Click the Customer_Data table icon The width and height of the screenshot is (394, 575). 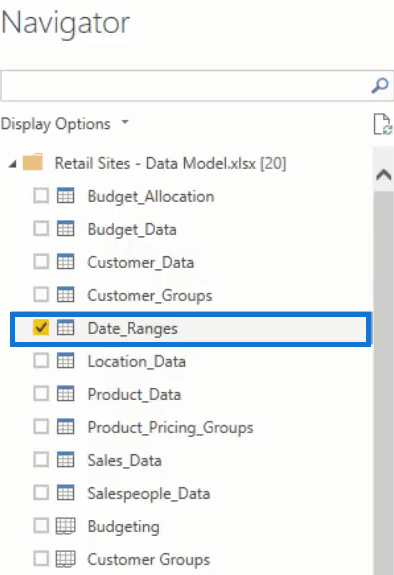point(66,261)
